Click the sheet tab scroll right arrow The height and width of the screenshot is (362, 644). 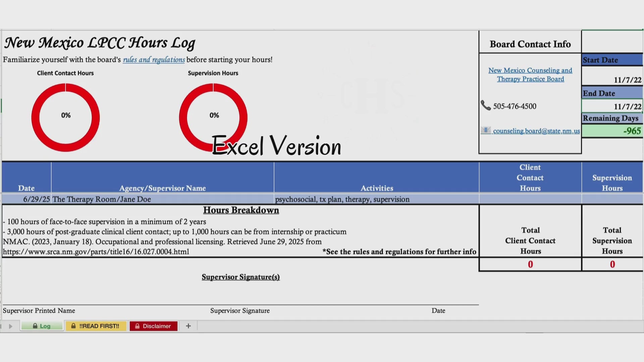click(x=11, y=326)
